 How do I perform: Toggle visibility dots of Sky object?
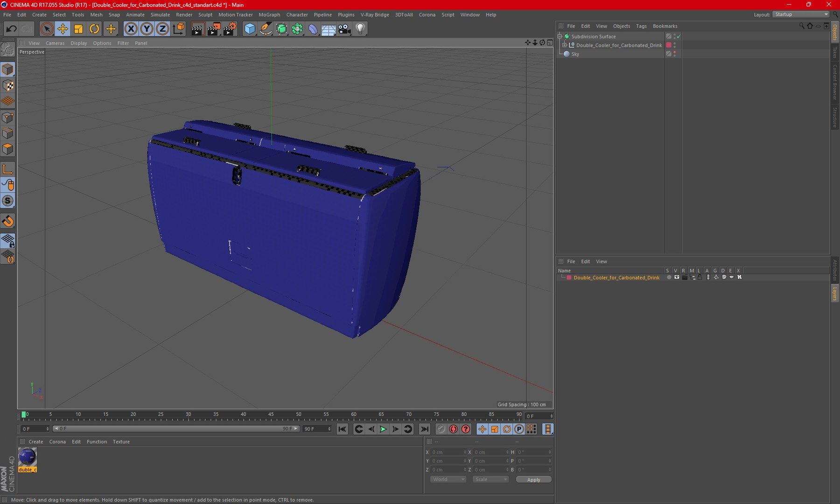tap(675, 54)
